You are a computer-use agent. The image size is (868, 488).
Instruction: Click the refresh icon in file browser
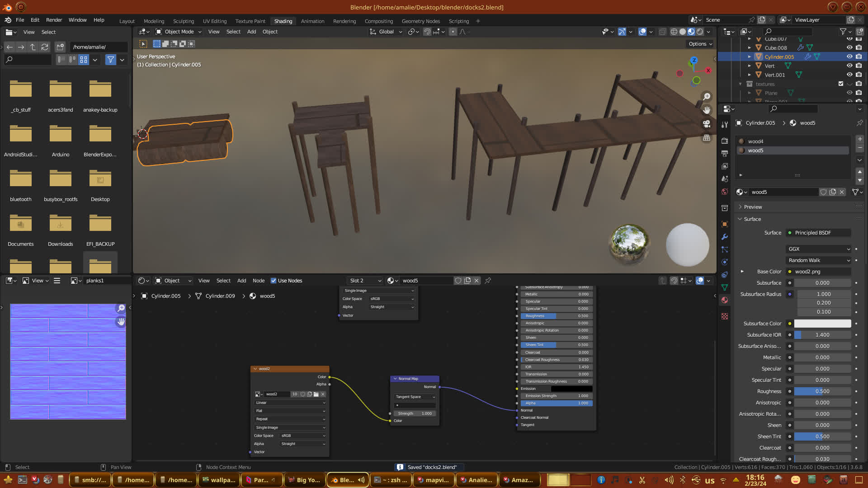tap(44, 47)
